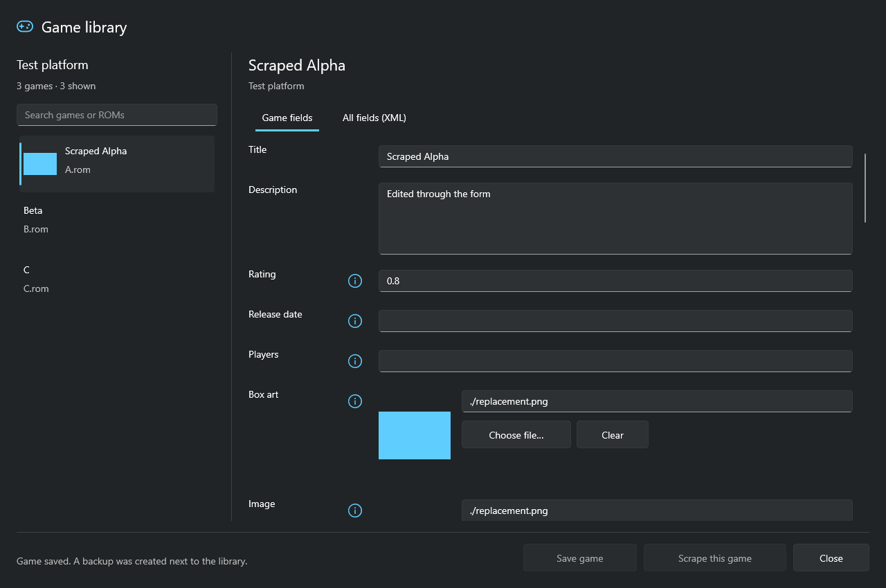Click the form's vertical scrollbar
This screenshot has width=886, height=588.
coord(865,187)
